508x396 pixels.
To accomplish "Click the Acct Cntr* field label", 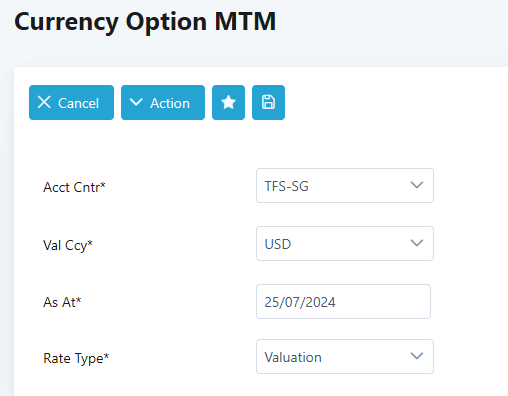I will tap(74, 187).
